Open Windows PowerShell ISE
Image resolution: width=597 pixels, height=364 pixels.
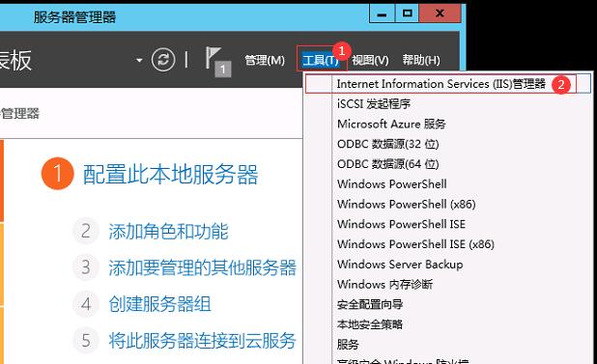pos(401,224)
